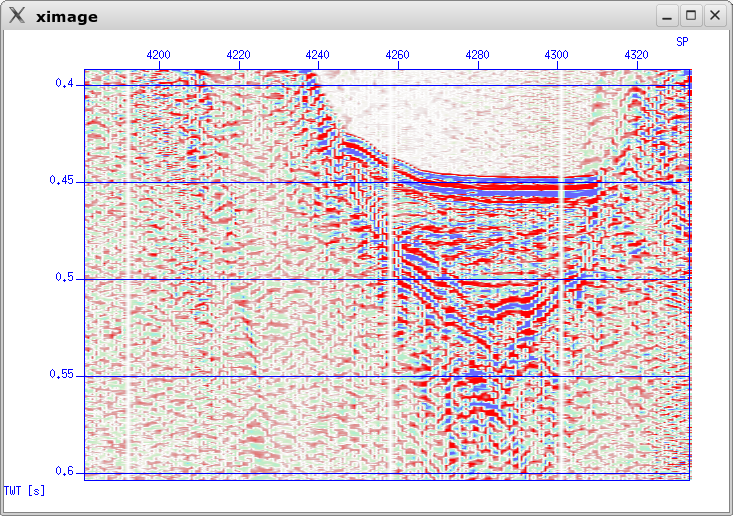Click the 0.4 time axis label
The image size is (733, 516).
coord(65,84)
